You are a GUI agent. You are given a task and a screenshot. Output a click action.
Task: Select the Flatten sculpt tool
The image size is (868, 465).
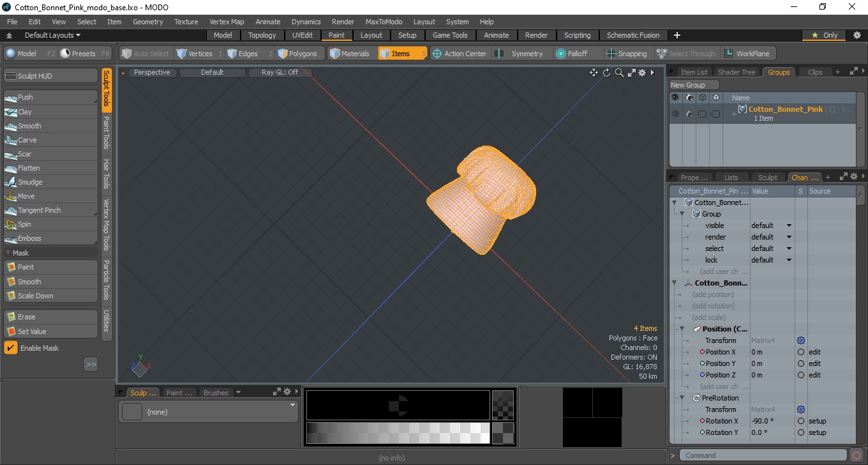click(x=51, y=168)
